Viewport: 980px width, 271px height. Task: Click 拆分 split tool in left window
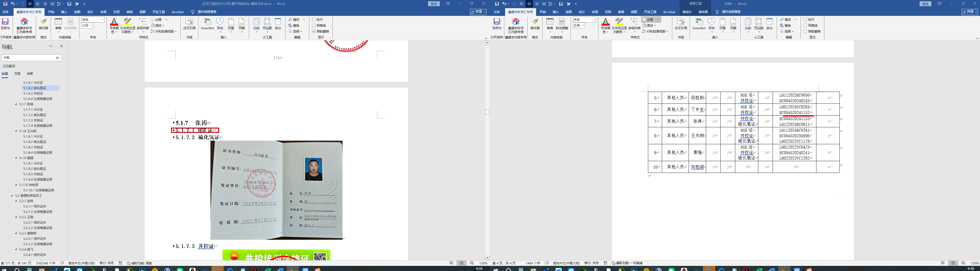(278, 24)
